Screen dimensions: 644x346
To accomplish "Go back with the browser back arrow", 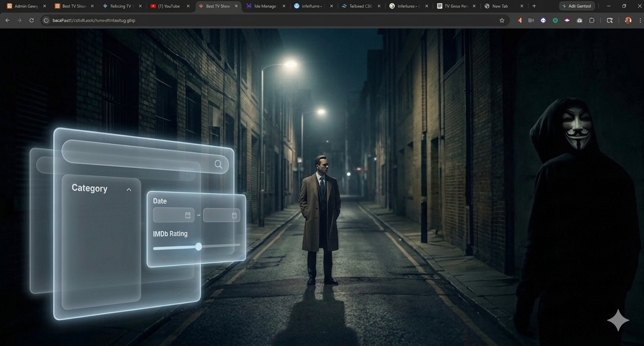I will [7, 20].
